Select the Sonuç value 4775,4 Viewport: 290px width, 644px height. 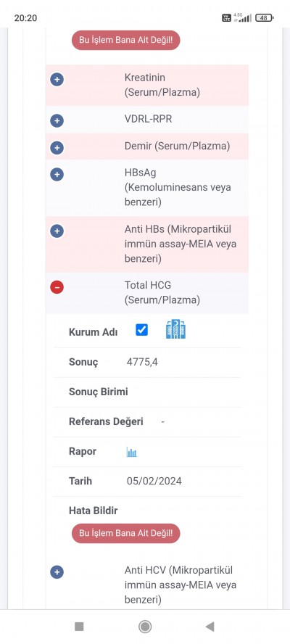click(x=142, y=363)
